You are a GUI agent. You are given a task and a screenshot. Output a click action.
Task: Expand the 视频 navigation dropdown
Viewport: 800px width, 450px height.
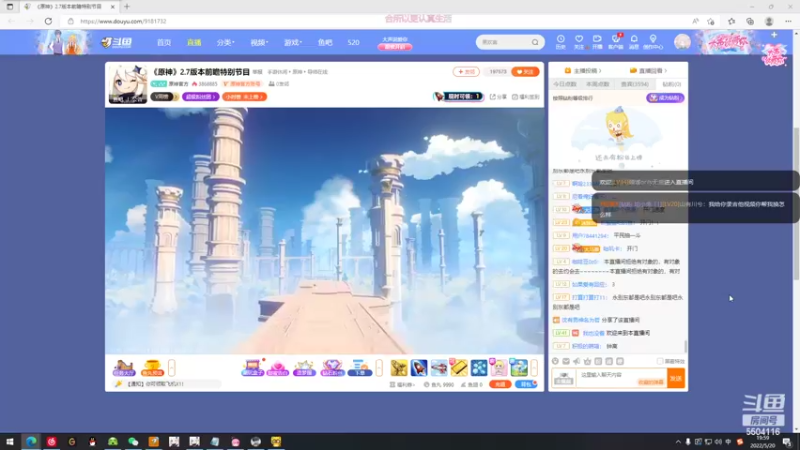coord(259,42)
